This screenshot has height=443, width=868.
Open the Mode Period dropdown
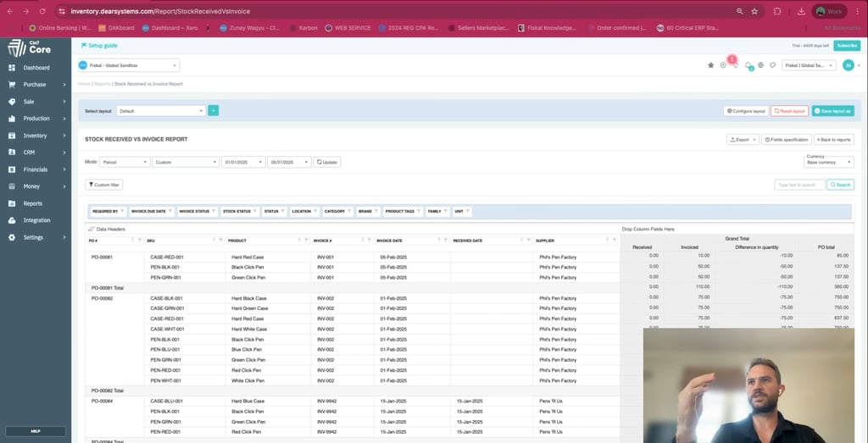[125, 162]
